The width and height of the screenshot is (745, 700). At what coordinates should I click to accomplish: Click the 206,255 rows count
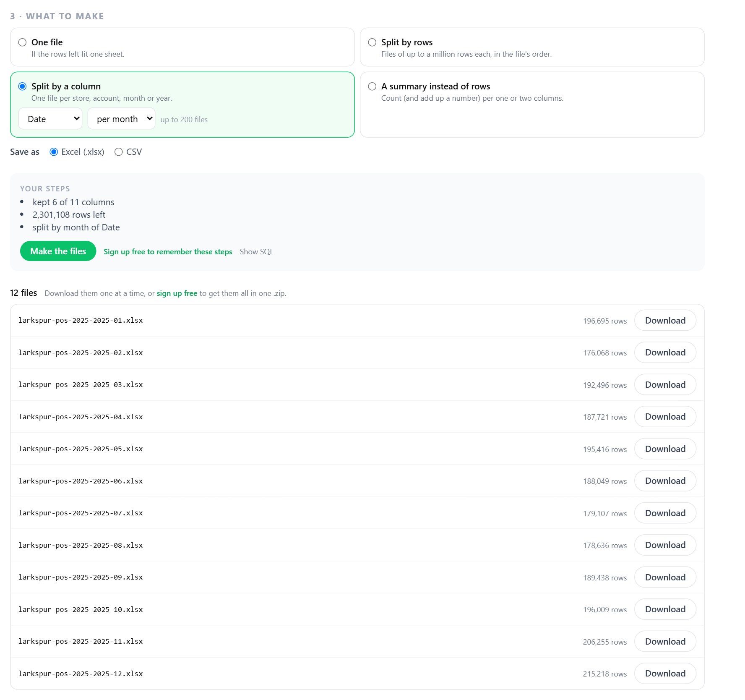605,642
